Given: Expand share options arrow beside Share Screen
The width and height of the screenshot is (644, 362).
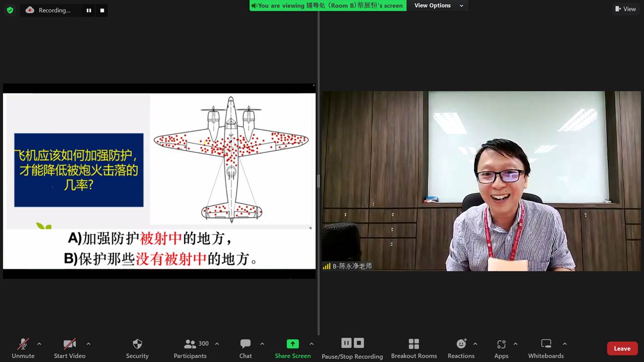Looking at the screenshot, I should click(x=311, y=344).
